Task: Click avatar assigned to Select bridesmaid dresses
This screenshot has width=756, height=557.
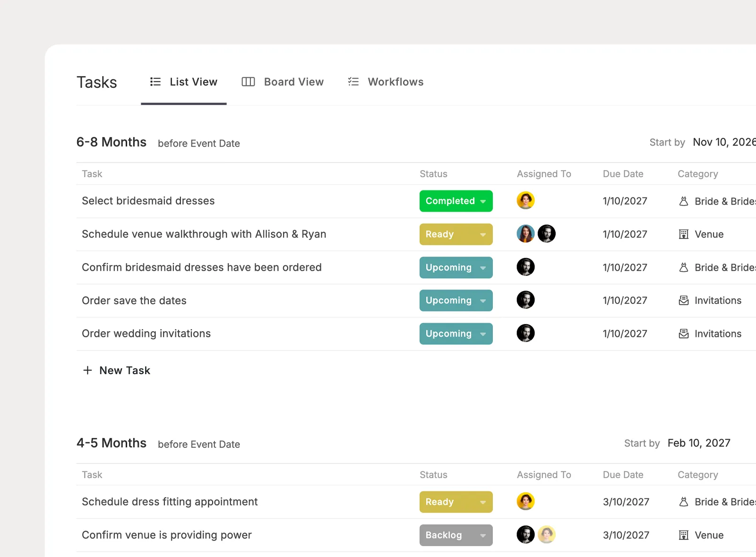Action: click(x=525, y=200)
